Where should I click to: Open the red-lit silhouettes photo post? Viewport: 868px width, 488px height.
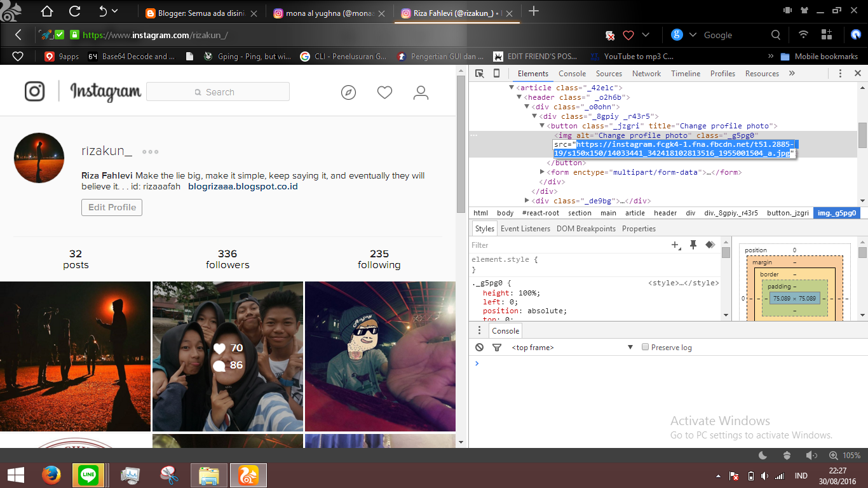click(75, 356)
